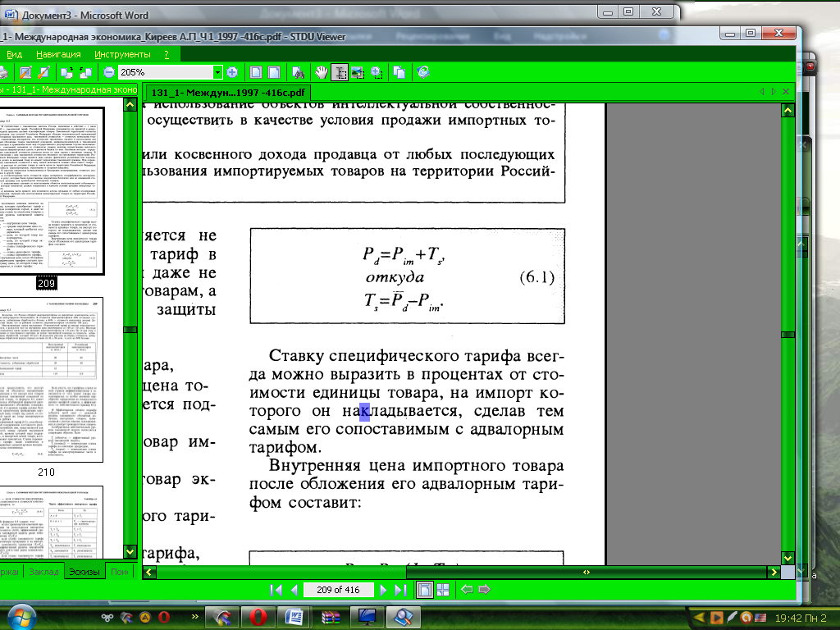Image resolution: width=840 pixels, height=630 pixels.
Task: Click thumbnails panel scrollbar thumb
Action: 130,330
